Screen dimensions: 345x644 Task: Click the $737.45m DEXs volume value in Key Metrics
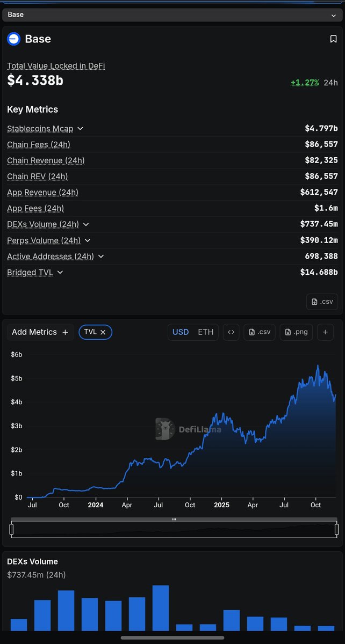point(319,224)
